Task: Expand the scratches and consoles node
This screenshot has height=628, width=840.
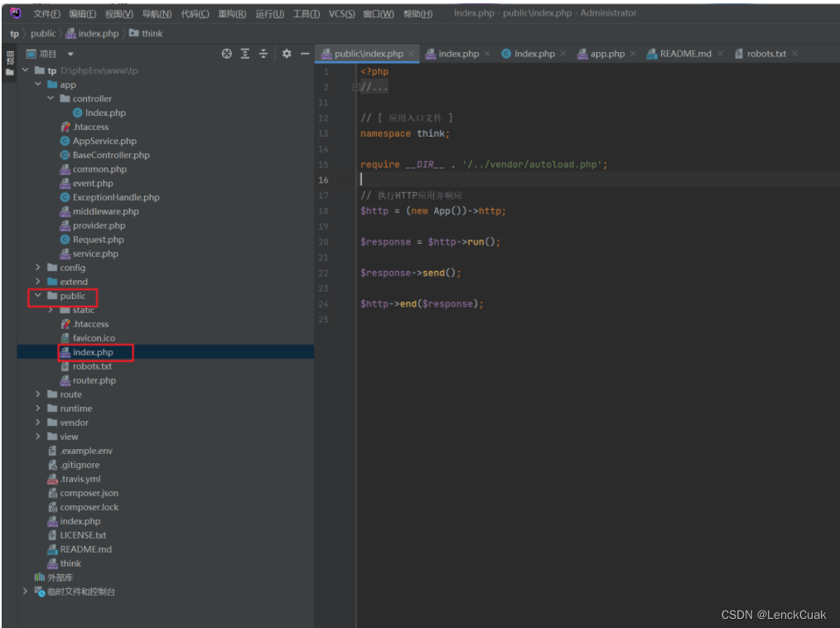Action: [x=25, y=591]
